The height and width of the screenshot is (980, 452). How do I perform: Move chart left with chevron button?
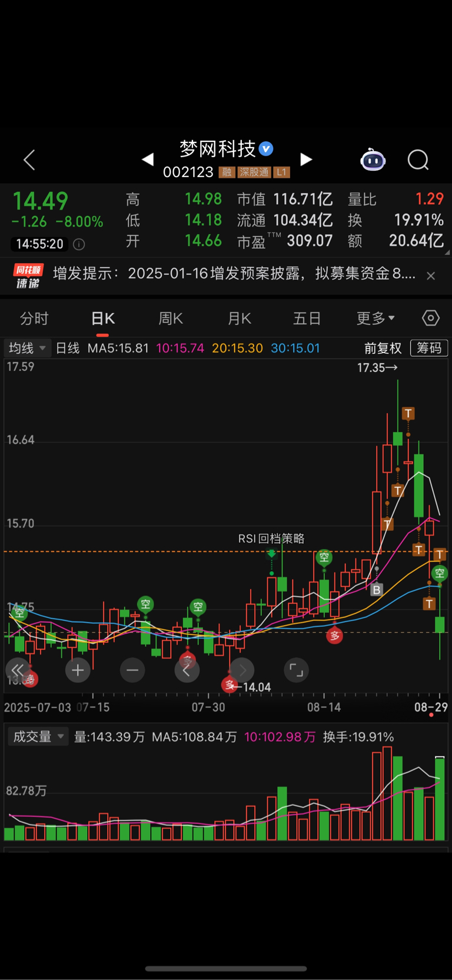coord(187,670)
